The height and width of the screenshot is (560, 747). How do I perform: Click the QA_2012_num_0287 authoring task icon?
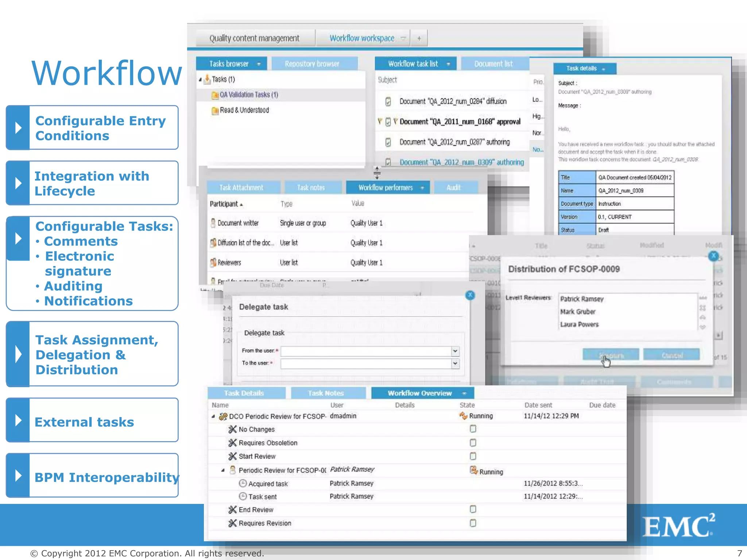[388, 142]
